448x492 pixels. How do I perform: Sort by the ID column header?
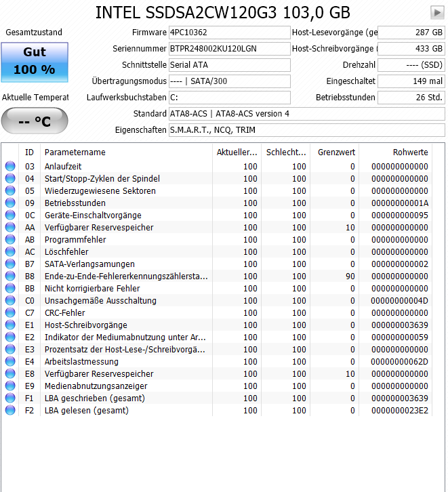click(x=30, y=152)
